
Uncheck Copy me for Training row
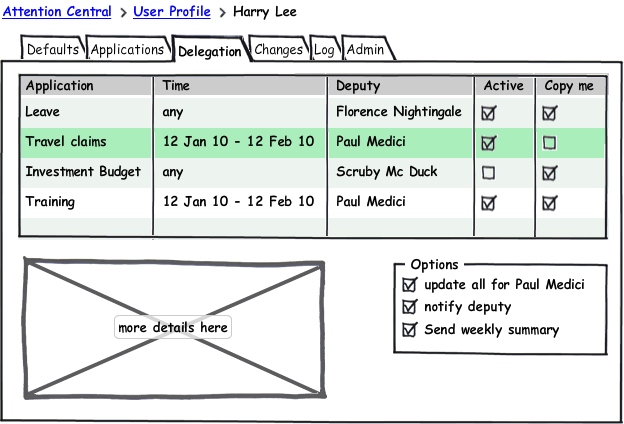[549, 203]
